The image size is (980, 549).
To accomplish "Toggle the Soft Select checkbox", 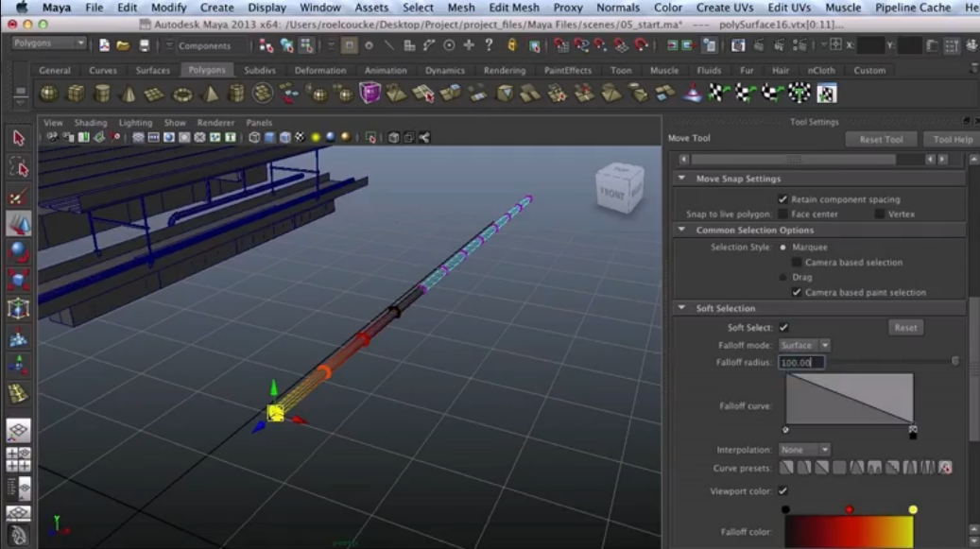I will (x=783, y=327).
